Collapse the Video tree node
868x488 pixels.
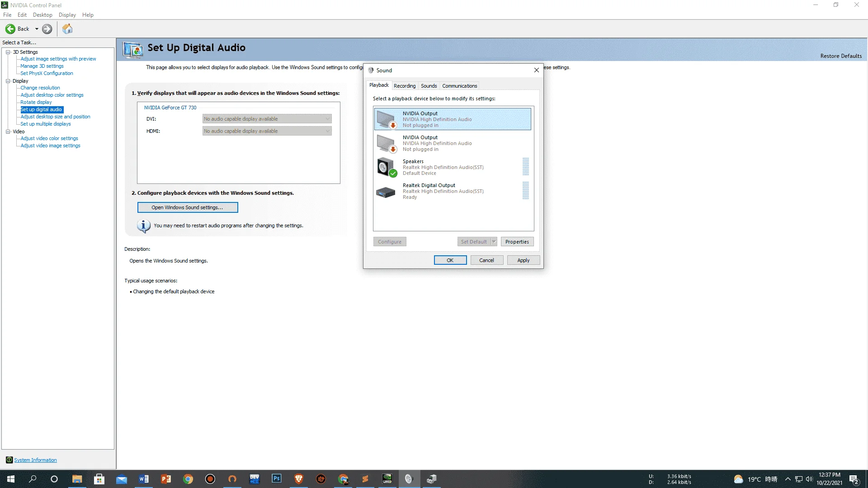point(8,131)
